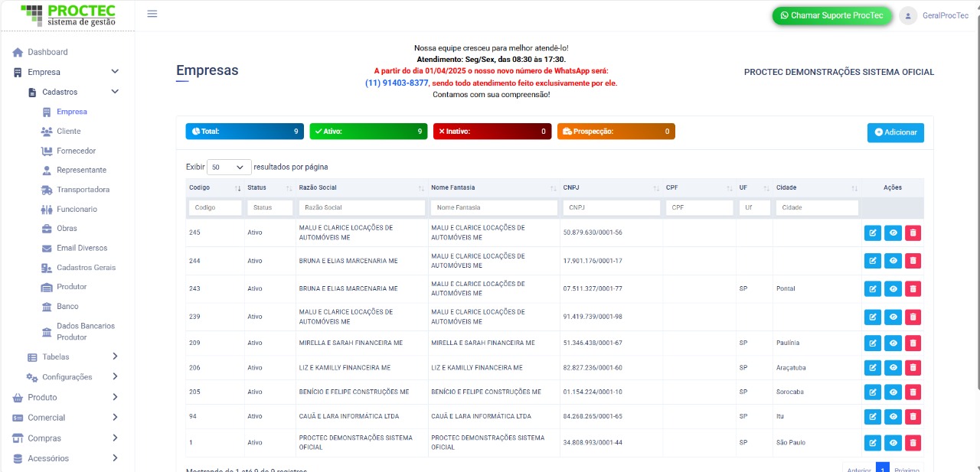The width and height of the screenshot is (980, 472).
Task: View details for LIZ E KAMILLY FINANCEIRA
Action: coord(893,368)
